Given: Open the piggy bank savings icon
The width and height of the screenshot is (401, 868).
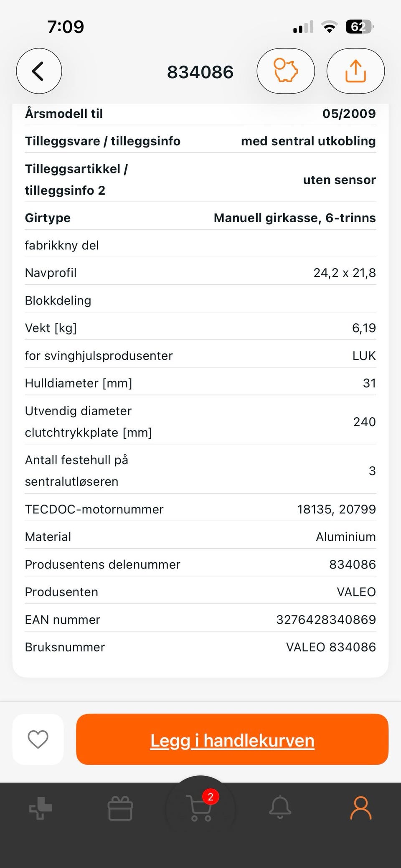Looking at the screenshot, I should 285,71.
